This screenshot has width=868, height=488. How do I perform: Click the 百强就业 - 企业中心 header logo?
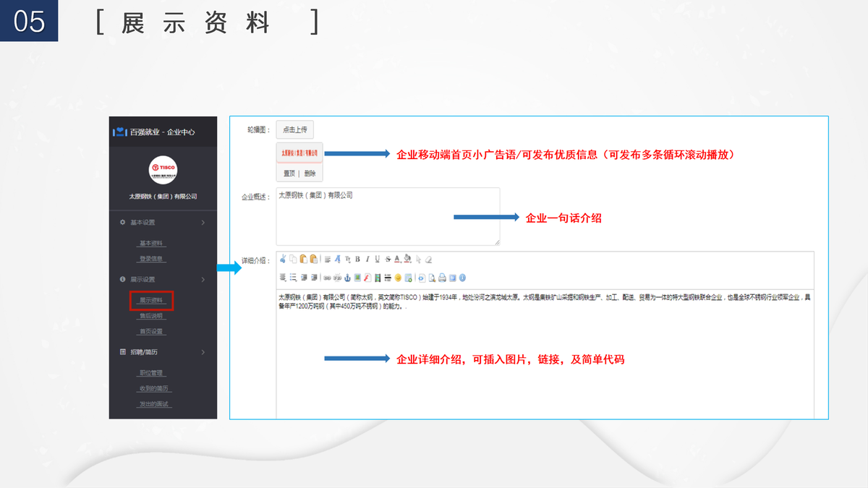[x=153, y=132]
